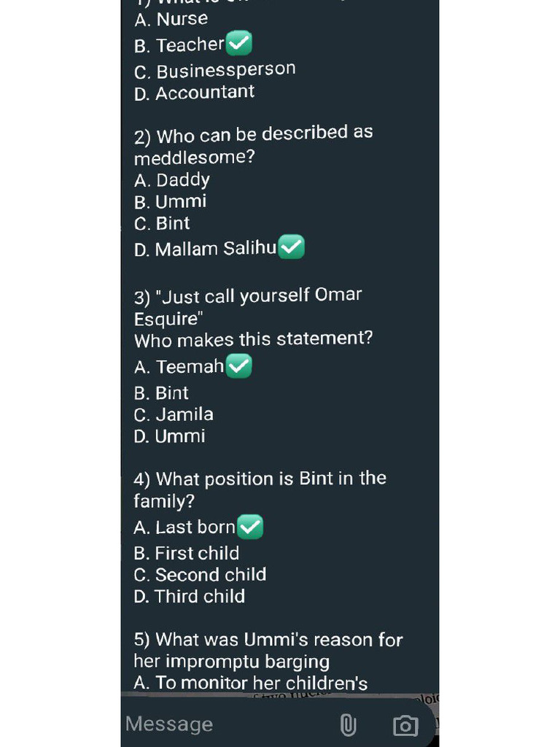Viewport: 560px width, 747px height.
Task: Click answer option A. Daddy
Action: tap(172, 180)
